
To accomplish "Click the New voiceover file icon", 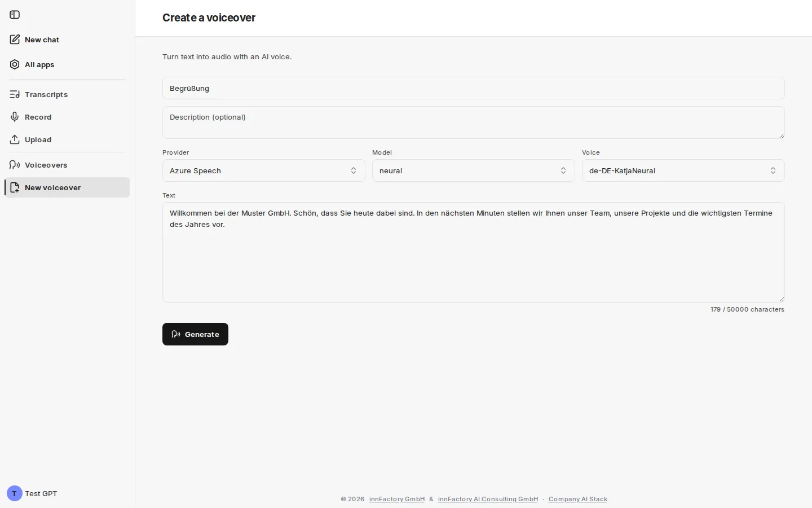I will point(15,187).
